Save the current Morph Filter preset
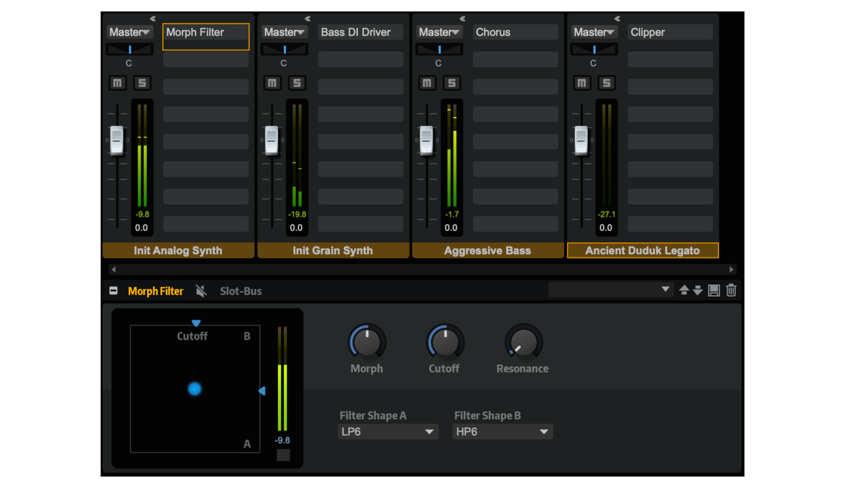The width and height of the screenshot is (868, 488). click(x=713, y=291)
